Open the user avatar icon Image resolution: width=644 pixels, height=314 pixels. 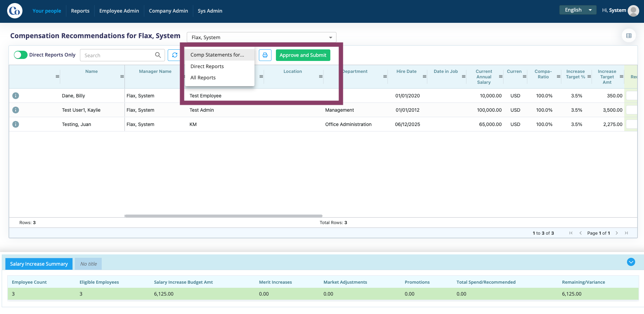coord(633,11)
